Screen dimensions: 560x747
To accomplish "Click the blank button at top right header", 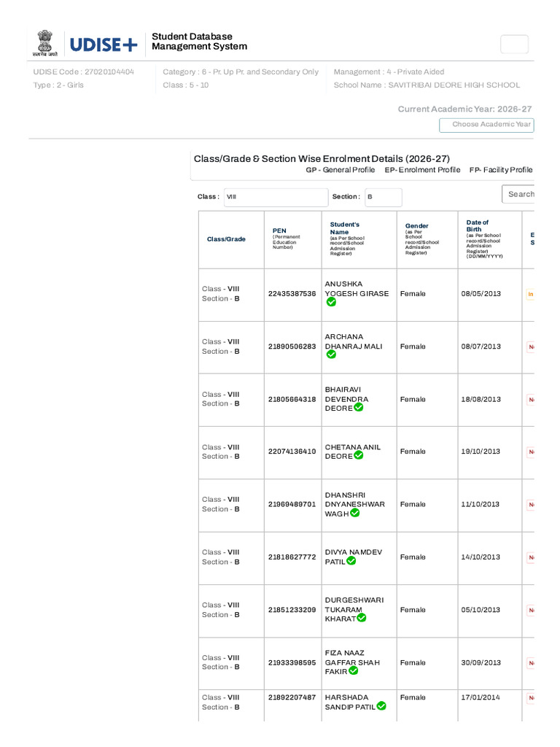I will [514, 44].
